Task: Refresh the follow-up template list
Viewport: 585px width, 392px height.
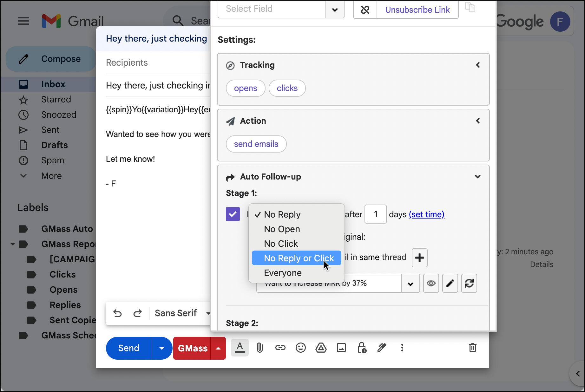Action: pos(469,283)
